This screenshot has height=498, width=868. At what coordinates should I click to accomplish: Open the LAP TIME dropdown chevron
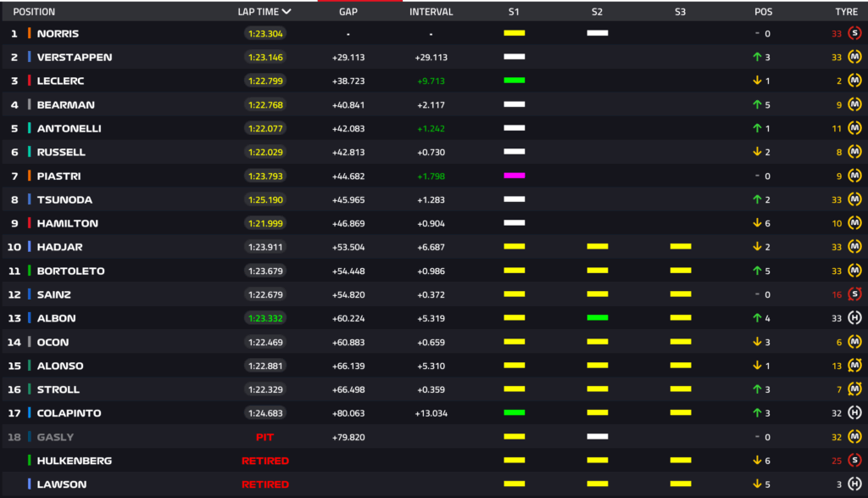click(287, 12)
